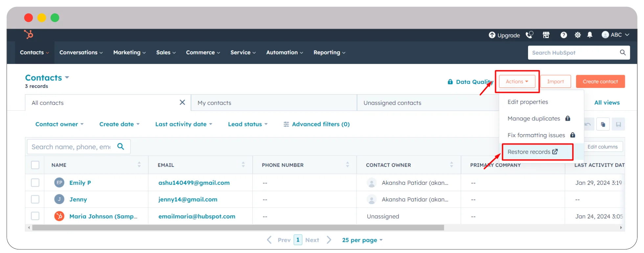Screen dimensions: 644x253
Task: Open the marketplace icon
Action: click(x=546, y=35)
